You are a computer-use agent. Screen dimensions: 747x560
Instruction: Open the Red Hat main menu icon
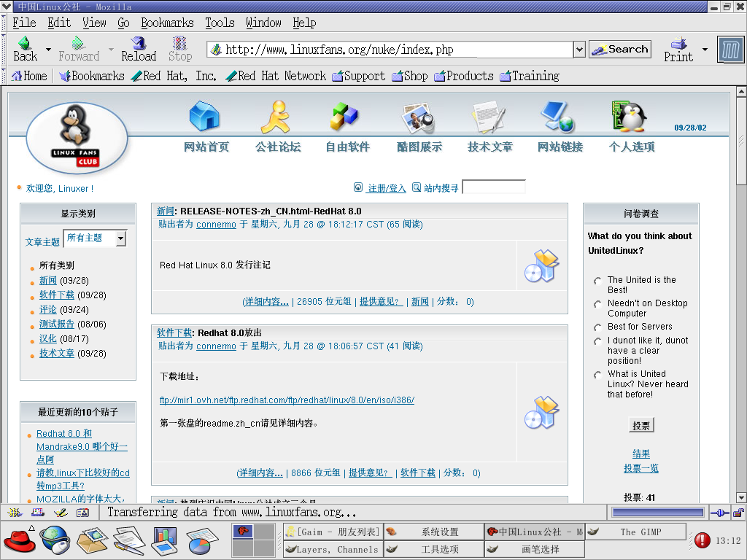pyautogui.click(x=20, y=540)
